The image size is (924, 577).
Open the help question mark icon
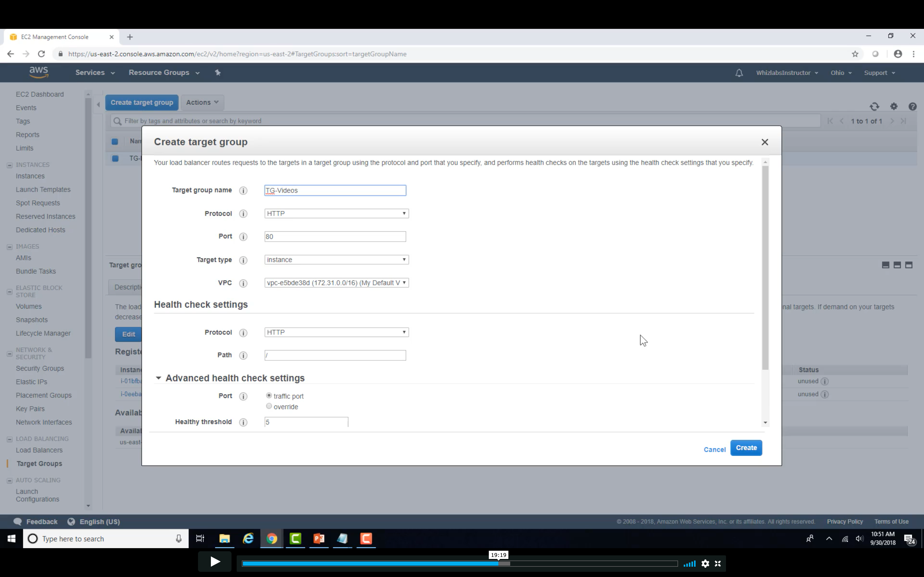click(x=912, y=106)
